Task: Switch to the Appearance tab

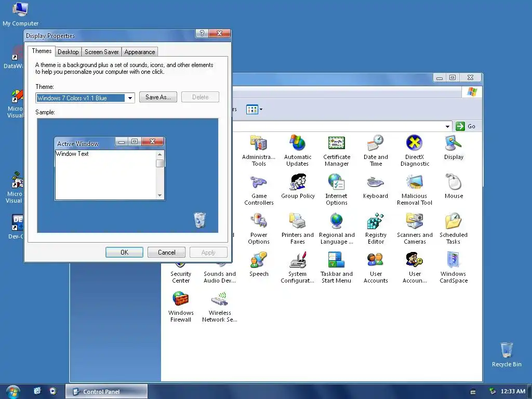Action: 139,52
